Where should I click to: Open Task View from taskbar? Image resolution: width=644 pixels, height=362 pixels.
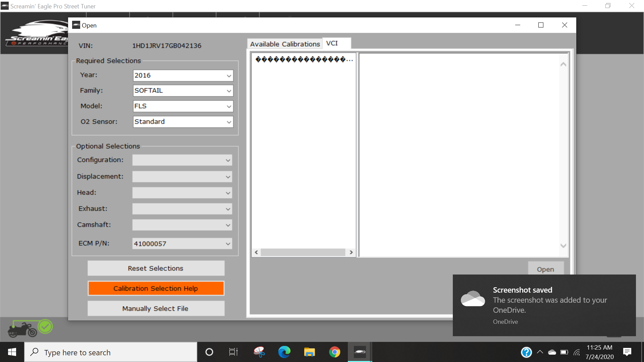233,352
